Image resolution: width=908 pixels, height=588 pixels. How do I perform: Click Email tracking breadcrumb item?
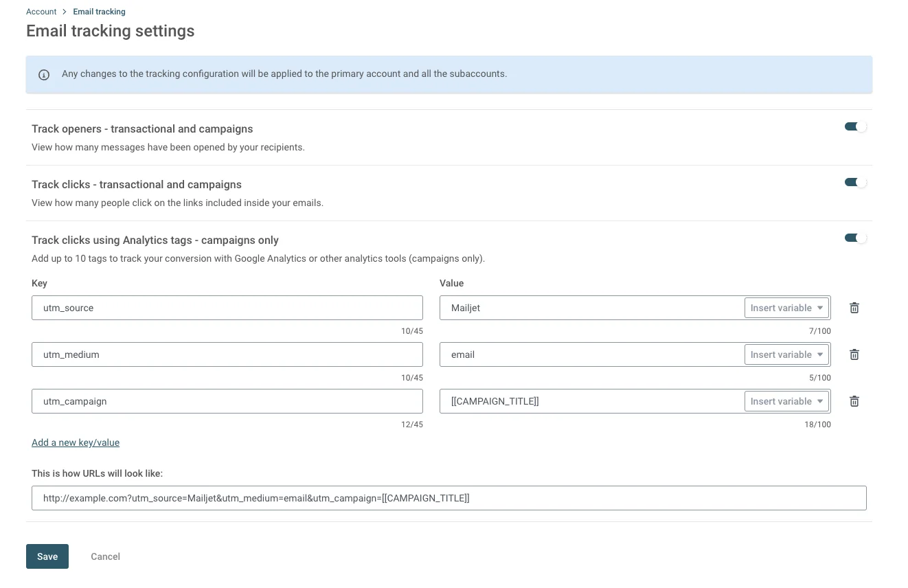(99, 12)
